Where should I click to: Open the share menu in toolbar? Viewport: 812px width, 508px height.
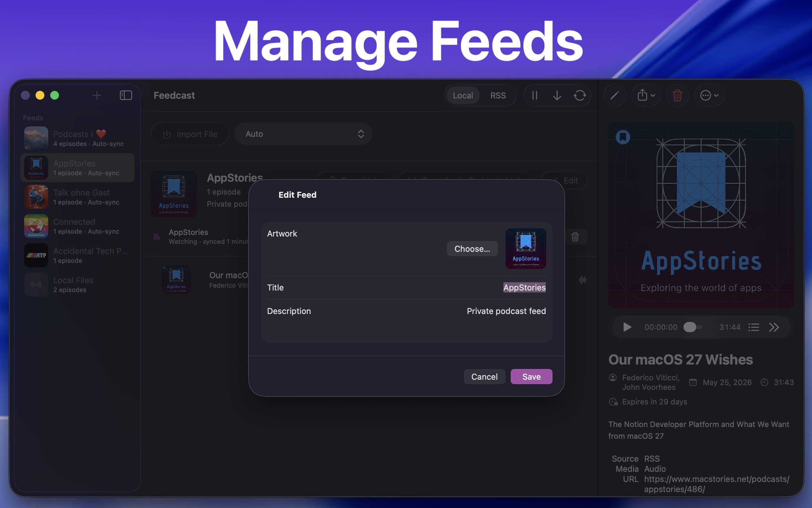(646, 96)
